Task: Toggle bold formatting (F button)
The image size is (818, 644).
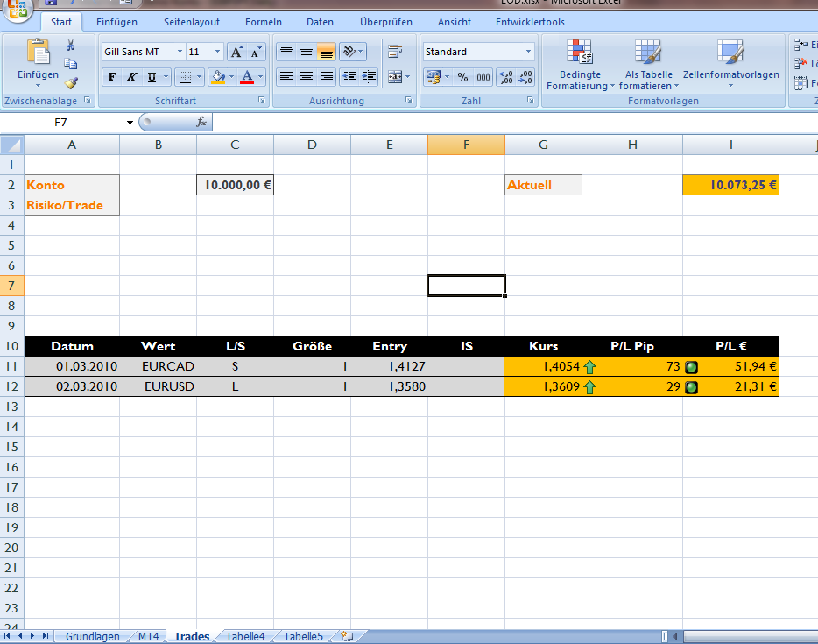Action: [111, 77]
